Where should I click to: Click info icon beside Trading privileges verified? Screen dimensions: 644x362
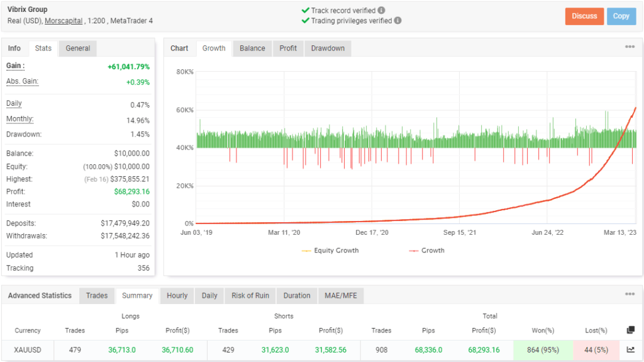[397, 20]
